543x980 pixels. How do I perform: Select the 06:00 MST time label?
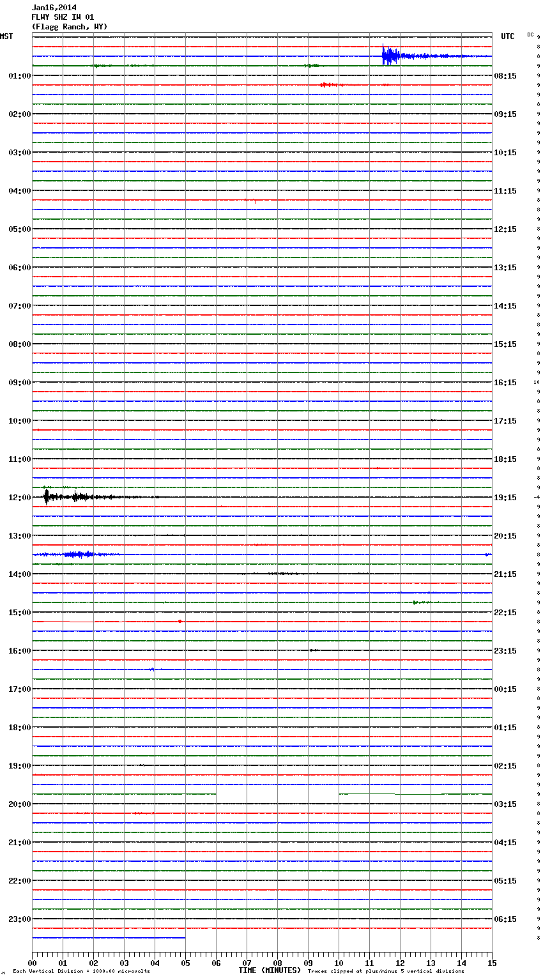[20, 268]
